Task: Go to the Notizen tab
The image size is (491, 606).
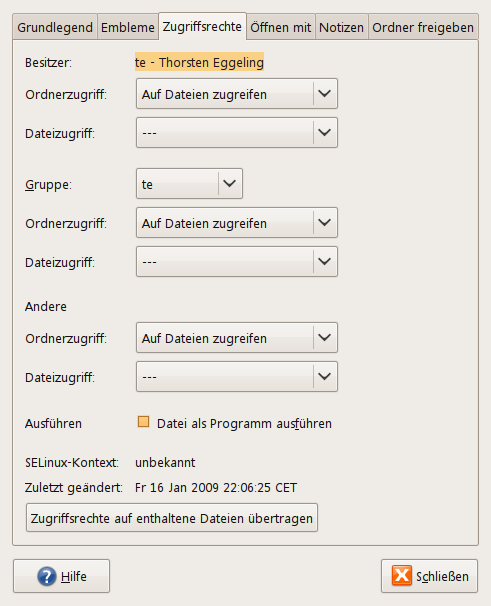Action: (x=342, y=27)
